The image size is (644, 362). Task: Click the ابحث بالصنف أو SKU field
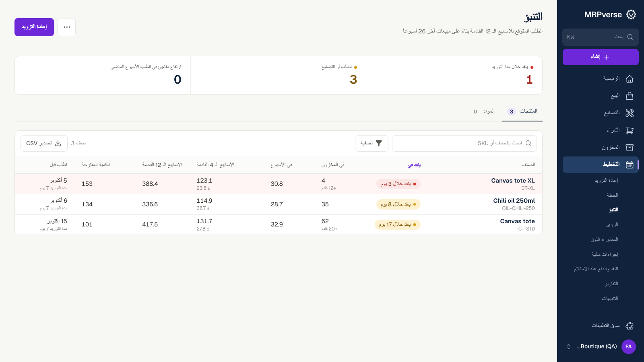[x=464, y=143]
